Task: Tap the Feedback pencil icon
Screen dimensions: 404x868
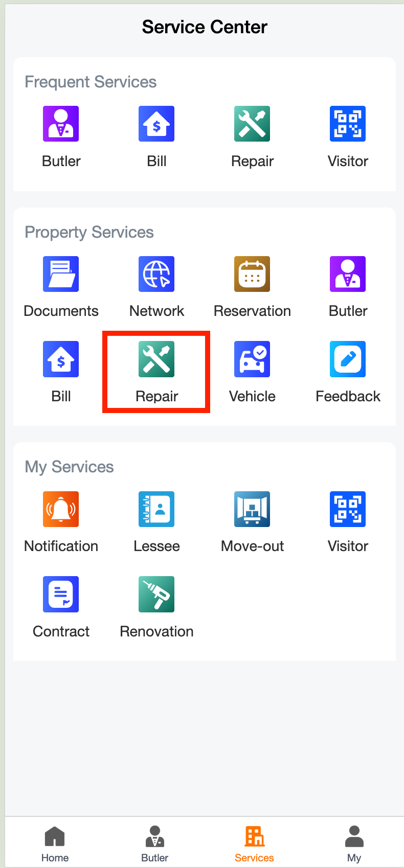Action: point(348,359)
